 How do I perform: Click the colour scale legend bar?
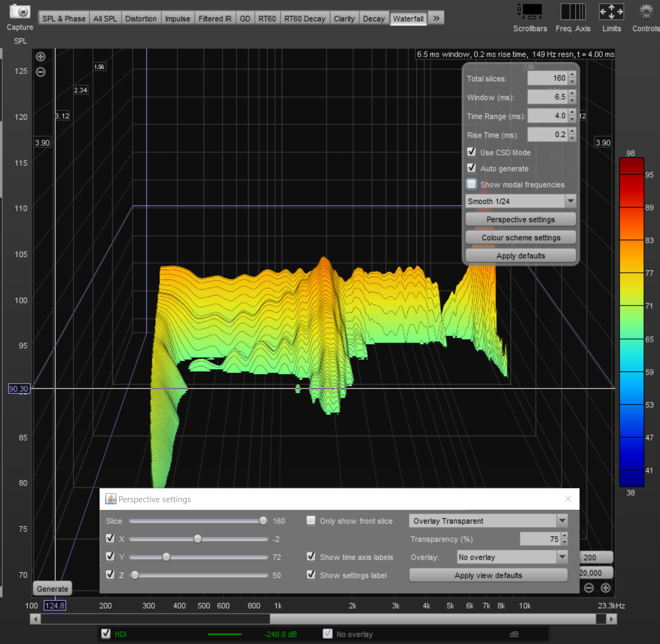(x=632, y=322)
